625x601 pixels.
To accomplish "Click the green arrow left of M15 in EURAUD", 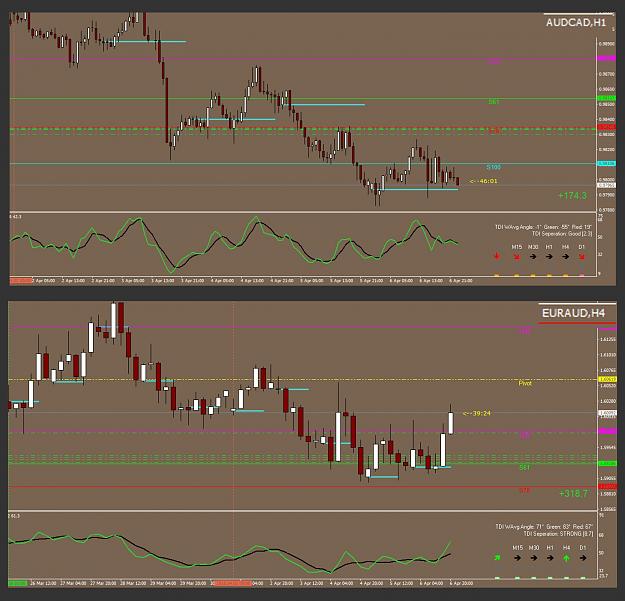I will (x=497, y=558).
